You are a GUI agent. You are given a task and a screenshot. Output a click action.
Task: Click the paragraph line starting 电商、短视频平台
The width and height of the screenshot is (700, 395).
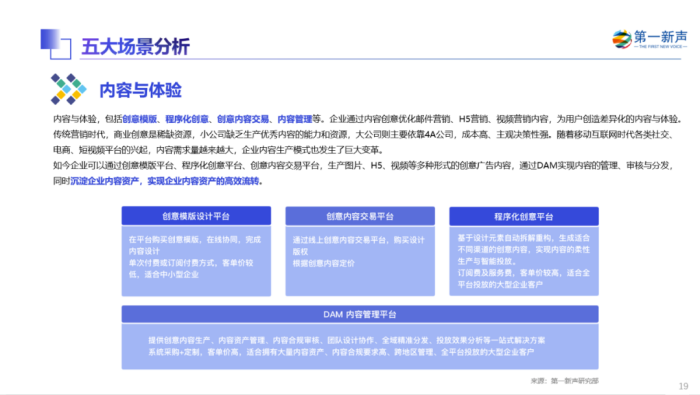pos(218,150)
